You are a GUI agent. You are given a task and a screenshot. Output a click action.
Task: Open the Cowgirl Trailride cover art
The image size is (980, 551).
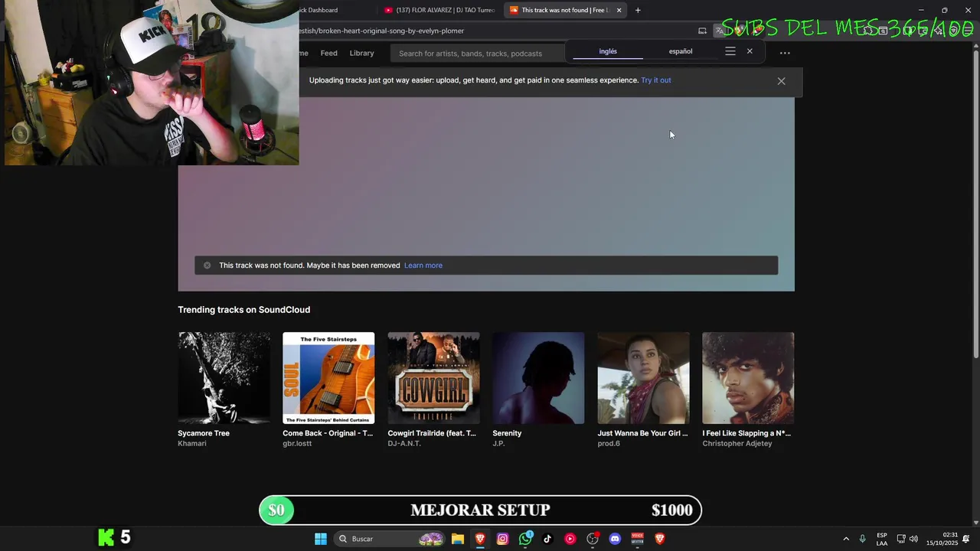(x=433, y=378)
